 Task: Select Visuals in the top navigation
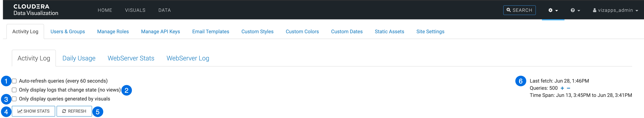point(135,10)
